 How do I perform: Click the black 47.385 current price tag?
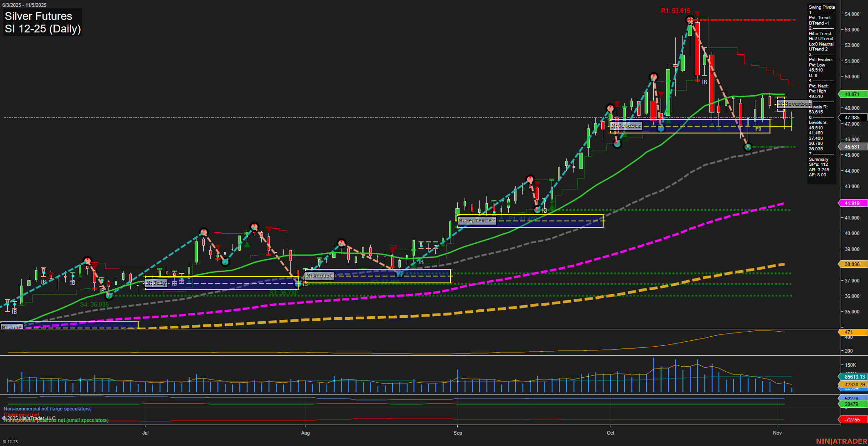852,117
